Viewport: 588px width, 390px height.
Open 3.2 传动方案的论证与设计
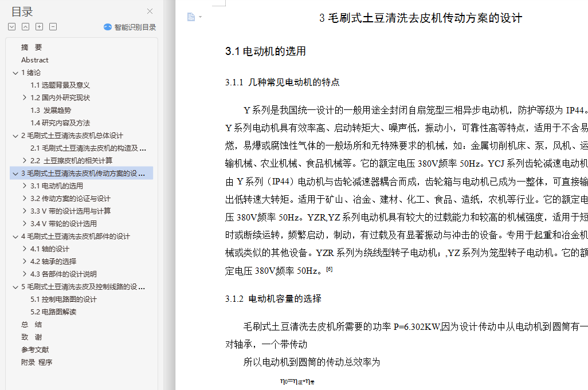tap(70, 199)
